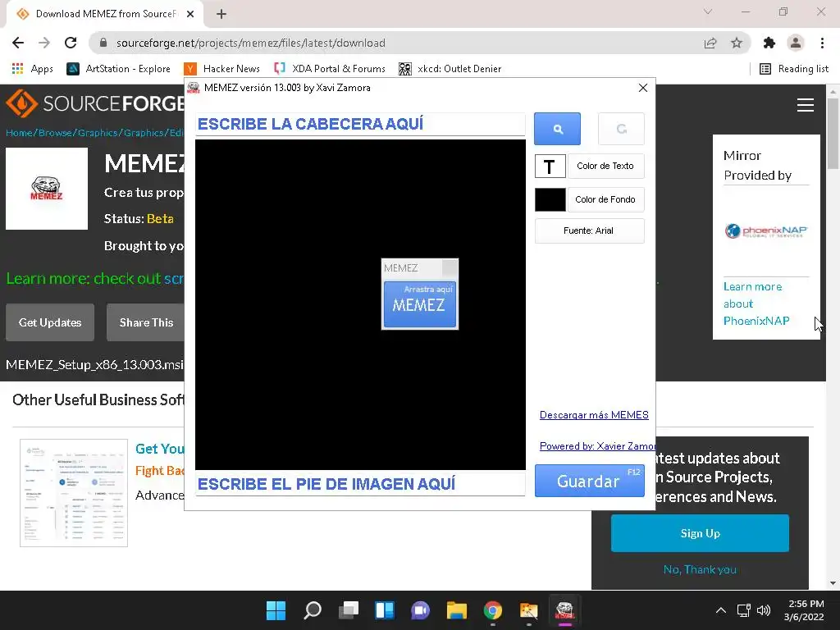
Task: Open Windows Start menu
Action: pyautogui.click(x=276, y=610)
